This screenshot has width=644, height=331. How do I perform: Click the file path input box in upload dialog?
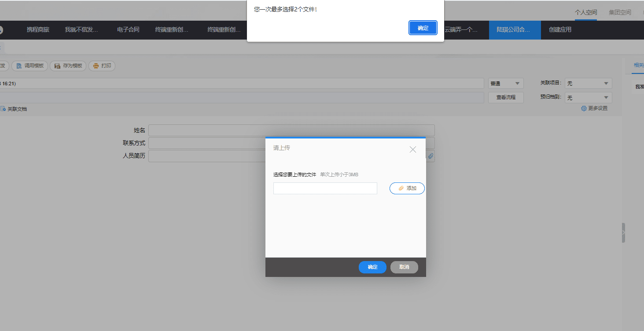pos(325,188)
